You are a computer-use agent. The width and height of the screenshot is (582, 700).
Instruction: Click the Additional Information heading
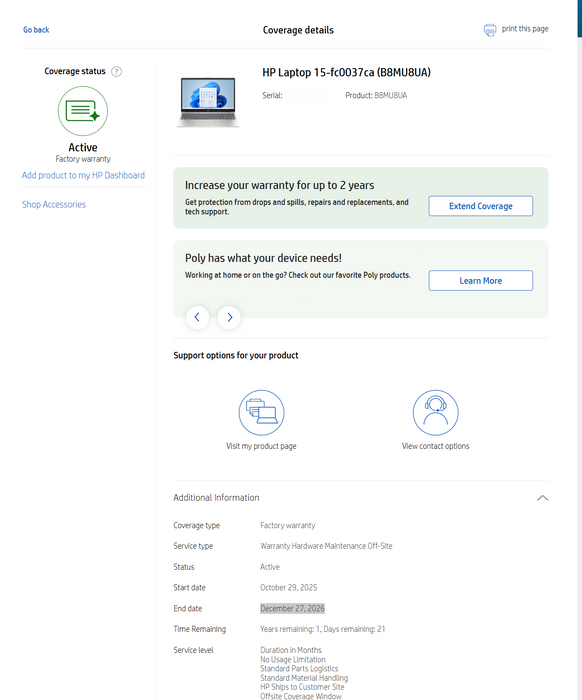[x=216, y=497]
